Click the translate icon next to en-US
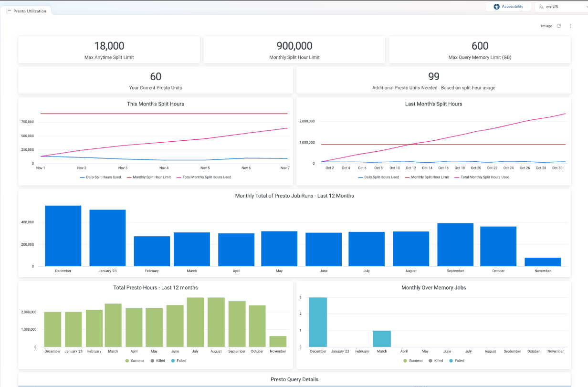The height and width of the screenshot is (387, 588). pyautogui.click(x=541, y=7)
